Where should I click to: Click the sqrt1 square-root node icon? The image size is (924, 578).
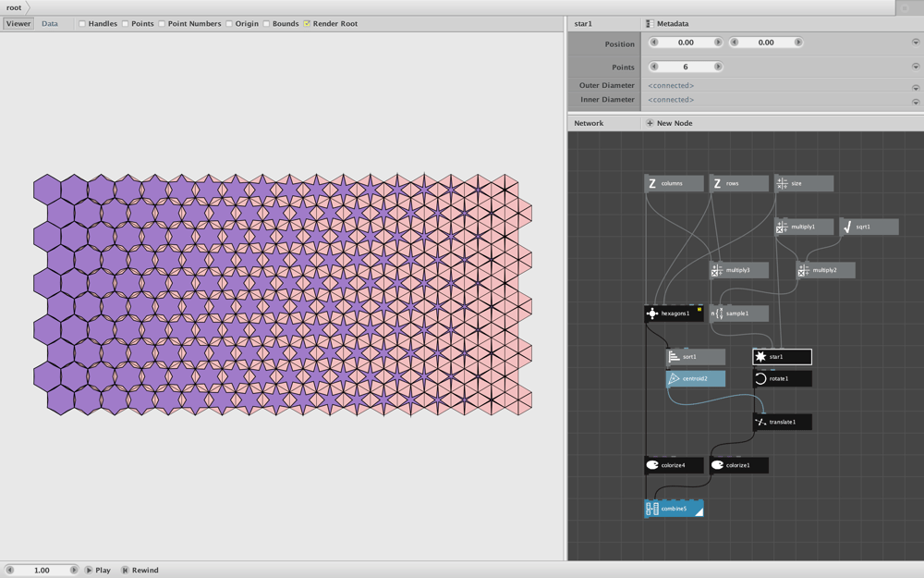(846, 228)
